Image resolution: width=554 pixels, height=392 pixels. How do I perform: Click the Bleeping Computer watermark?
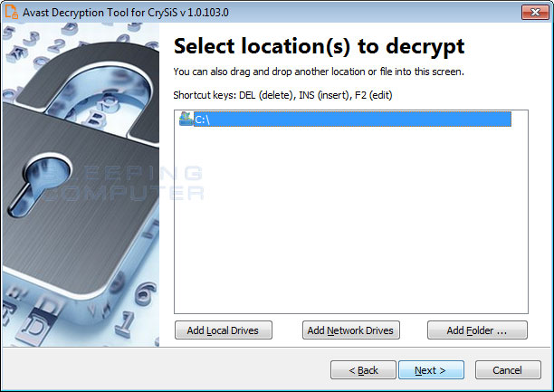[x=124, y=183]
